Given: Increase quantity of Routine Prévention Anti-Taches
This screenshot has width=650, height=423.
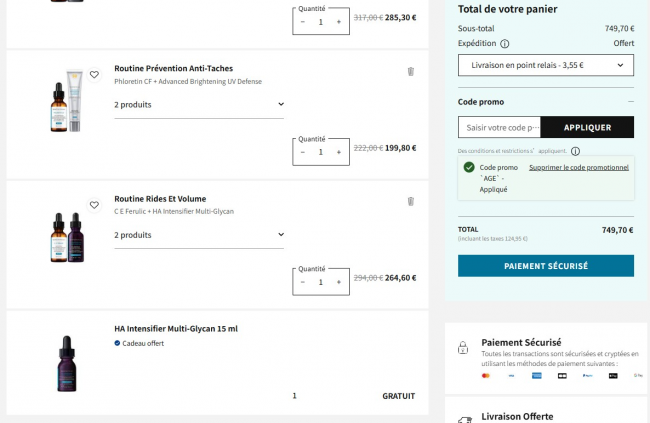Looking at the screenshot, I should (x=339, y=152).
